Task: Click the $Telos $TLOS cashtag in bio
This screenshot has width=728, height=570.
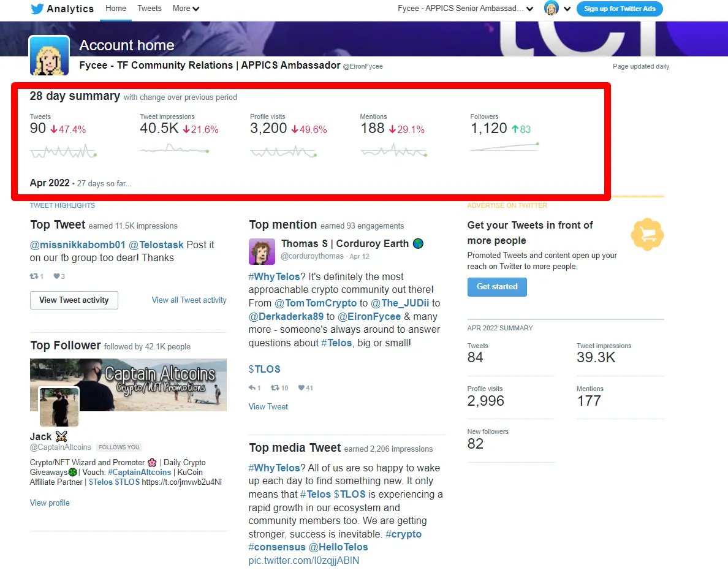Action: (x=114, y=482)
